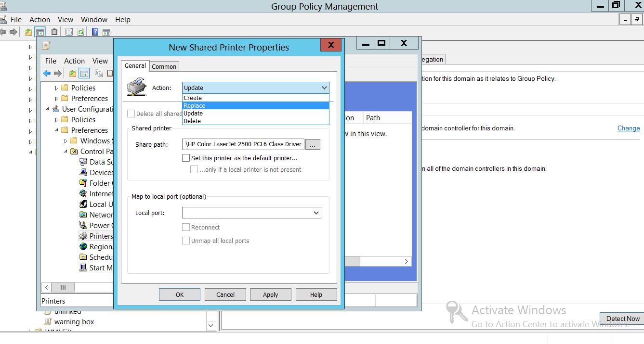This screenshot has height=344, width=644.
Task: Click the Help question mark toolbar icon
Action: (95, 32)
